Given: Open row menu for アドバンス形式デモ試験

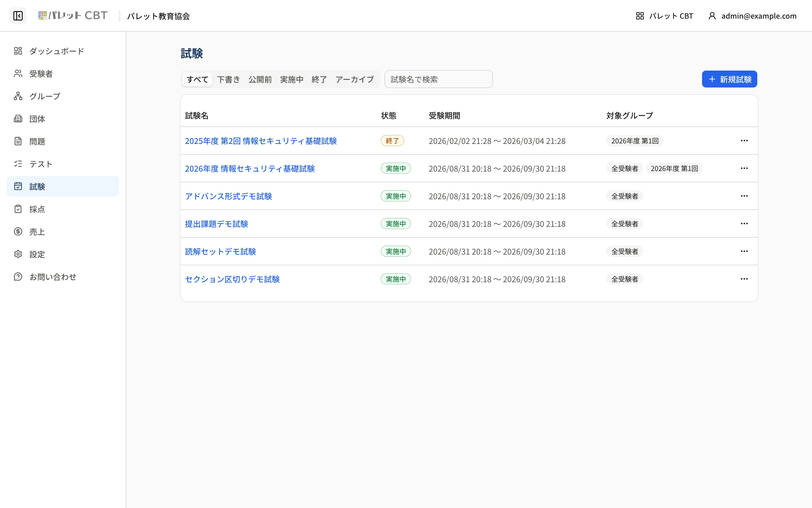Looking at the screenshot, I should (x=744, y=196).
